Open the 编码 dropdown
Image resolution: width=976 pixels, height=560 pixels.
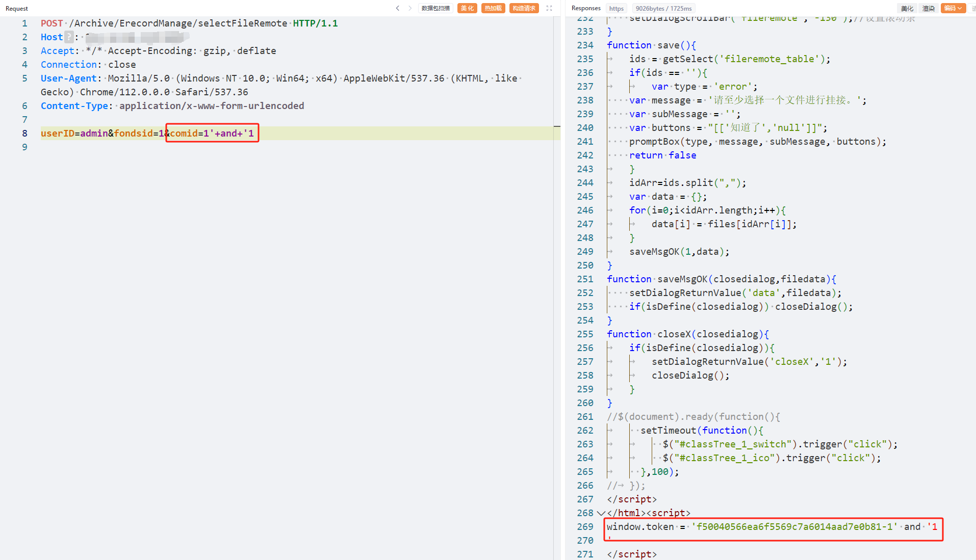point(953,8)
